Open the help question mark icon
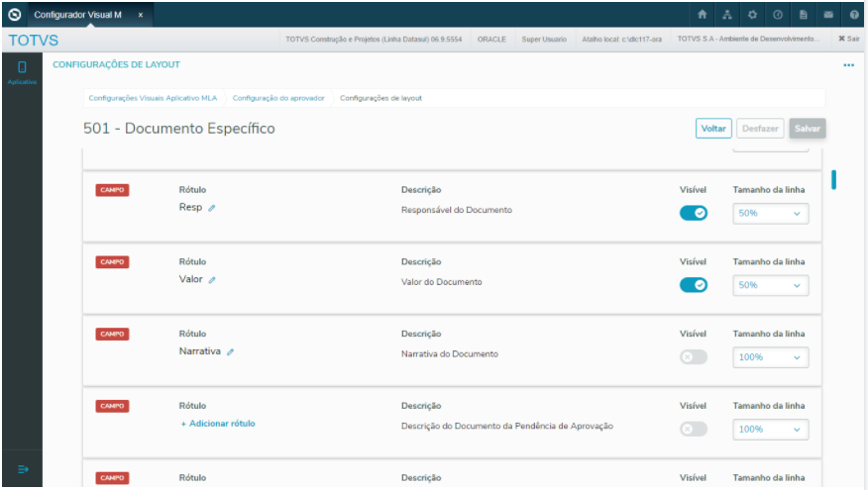 (x=853, y=15)
